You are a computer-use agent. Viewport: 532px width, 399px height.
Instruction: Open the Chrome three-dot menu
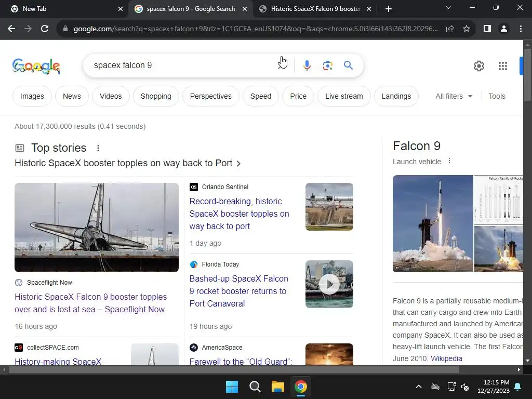[x=521, y=29]
